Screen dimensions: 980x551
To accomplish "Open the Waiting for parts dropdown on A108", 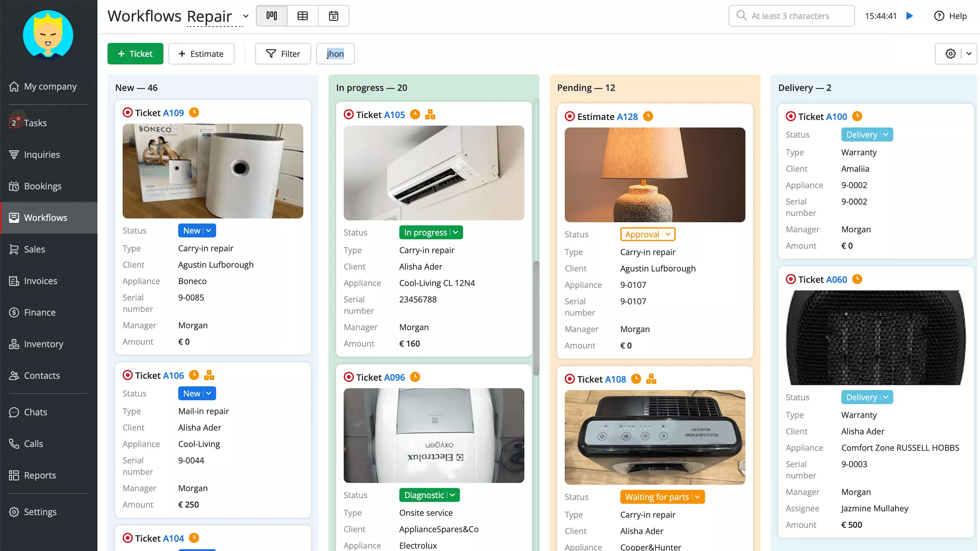I will tap(662, 497).
